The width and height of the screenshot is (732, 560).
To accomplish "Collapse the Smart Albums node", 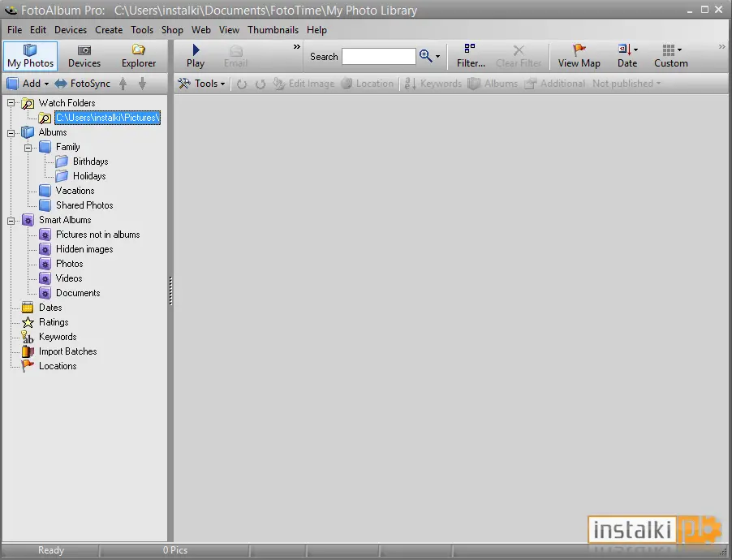I will click(11, 221).
